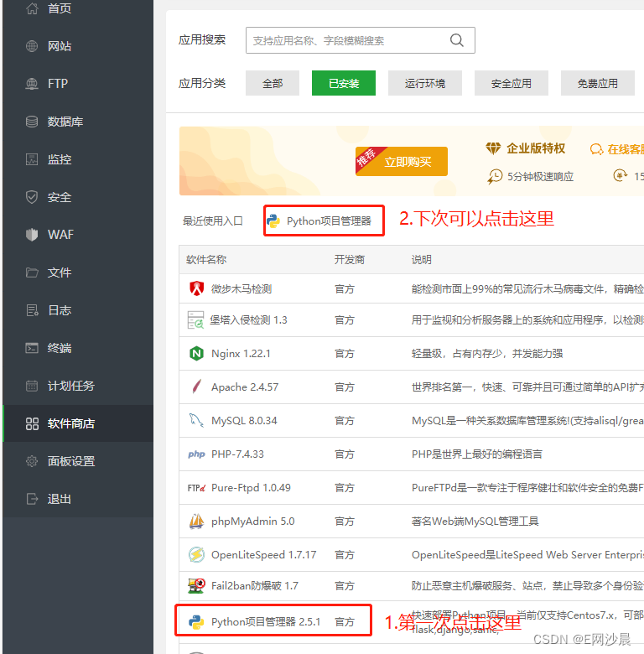The image size is (644, 654).
Task: Switch to the 全部 category tab
Action: tap(273, 83)
